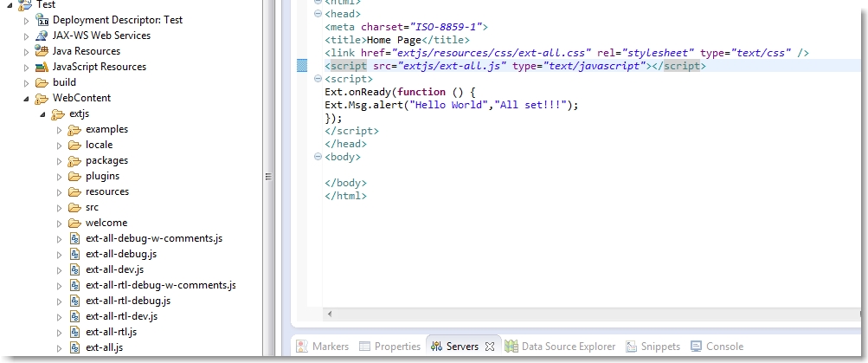Click the ISO-8859-1 charset value
This screenshot has width=868, height=363.
pyautogui.click(x=445, y=27)
